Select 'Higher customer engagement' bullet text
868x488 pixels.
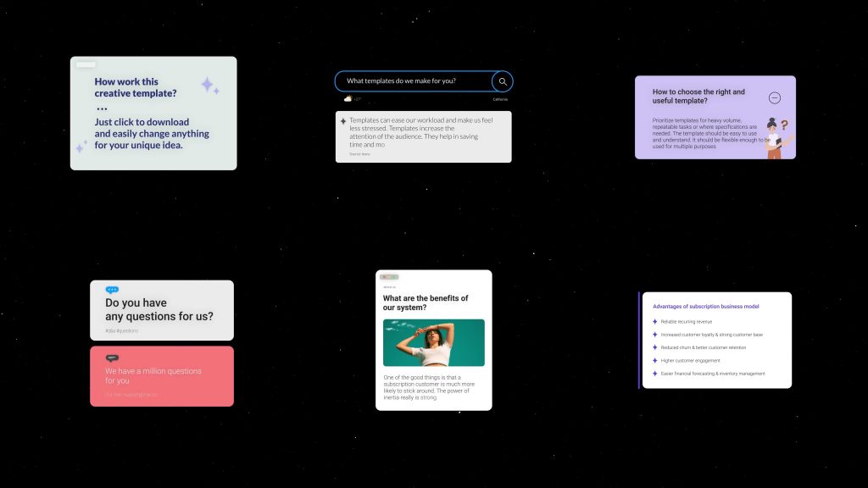[x=690, y=361]
